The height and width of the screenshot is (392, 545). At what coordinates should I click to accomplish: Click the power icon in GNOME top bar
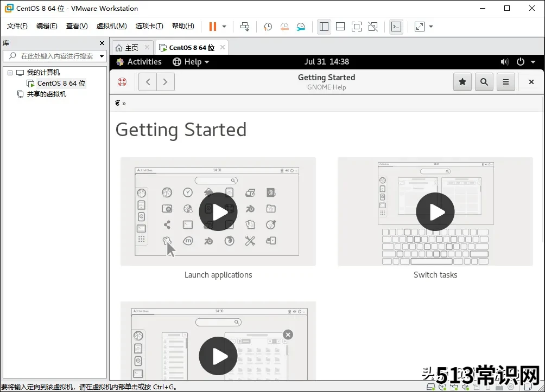tap(521, 62)
